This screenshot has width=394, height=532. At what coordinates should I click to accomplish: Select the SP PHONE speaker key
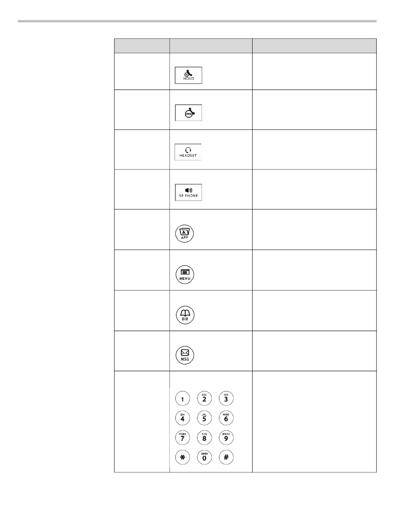point(188,192)
